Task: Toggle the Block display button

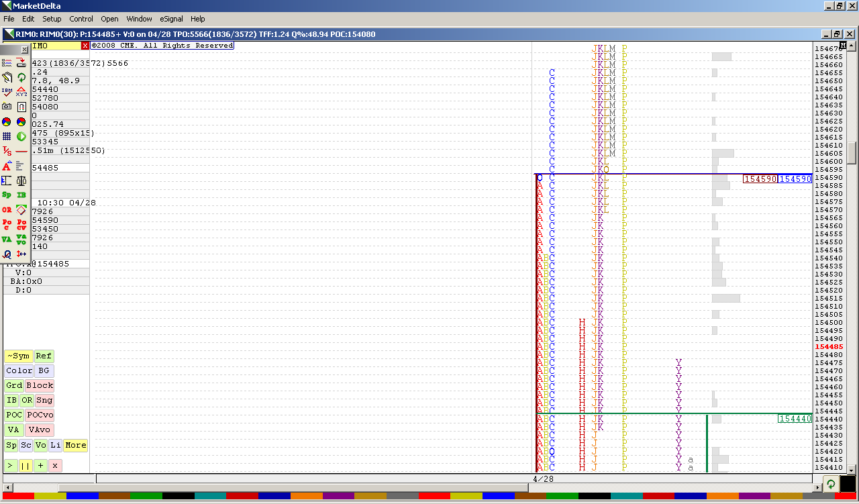Action: [40, 386]
